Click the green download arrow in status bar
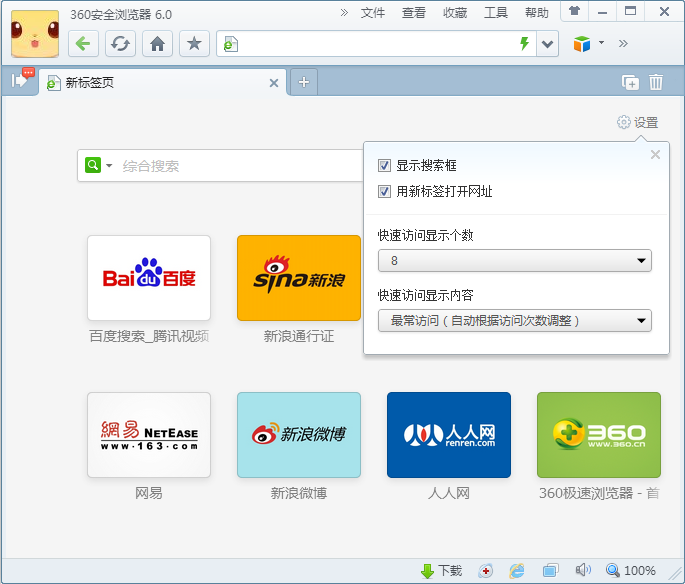685x584 pixels. pos(427,570)
